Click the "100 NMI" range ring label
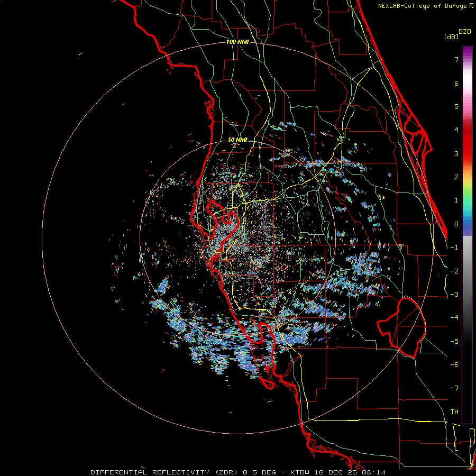The height and width of the screenshot is (476, 476). pyautogui.click(x=237, y=42)
